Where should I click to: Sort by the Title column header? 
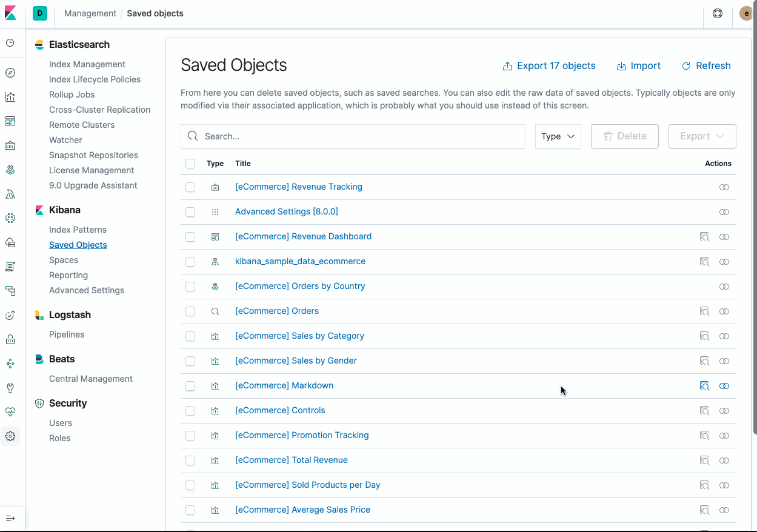[x=243, y=164]
